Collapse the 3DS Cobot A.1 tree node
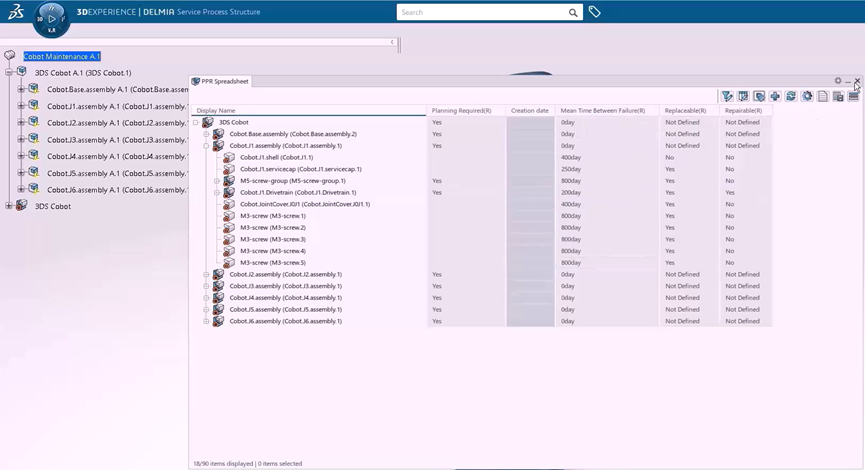 (x=9, y=73)
